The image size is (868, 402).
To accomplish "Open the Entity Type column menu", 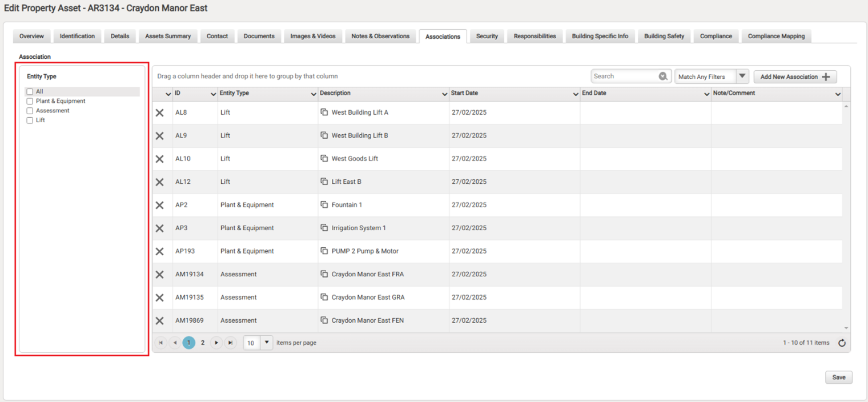I will 314,94.
